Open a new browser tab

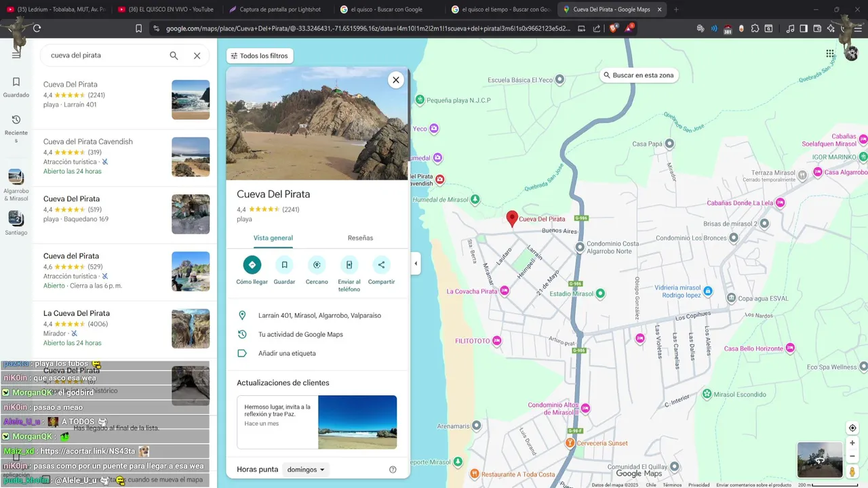[676, 9]
